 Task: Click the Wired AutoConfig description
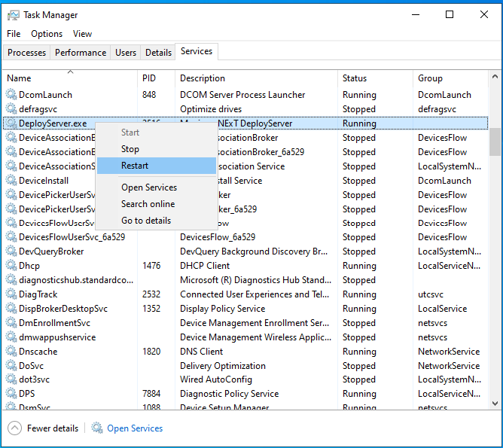[x=216, y=379]
